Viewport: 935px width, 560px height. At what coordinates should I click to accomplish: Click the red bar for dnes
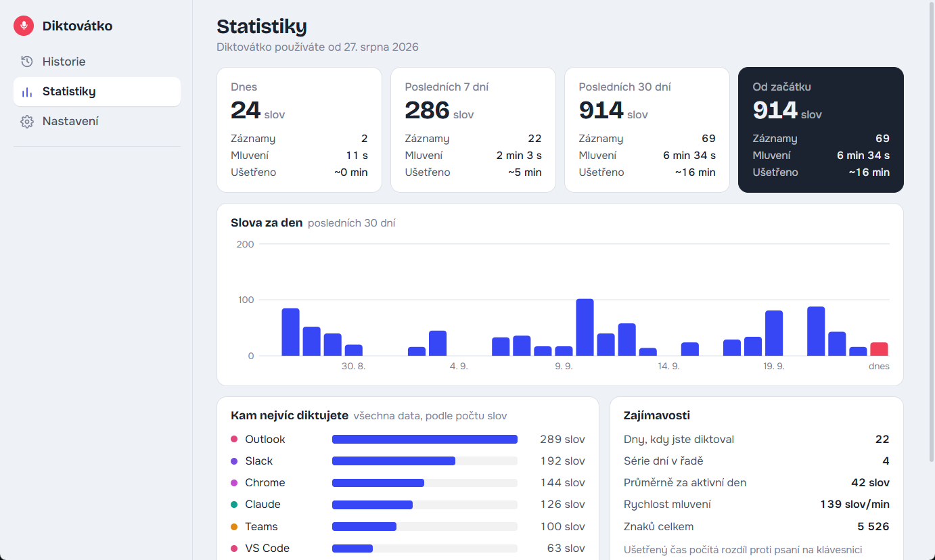(x=879, y=349)
